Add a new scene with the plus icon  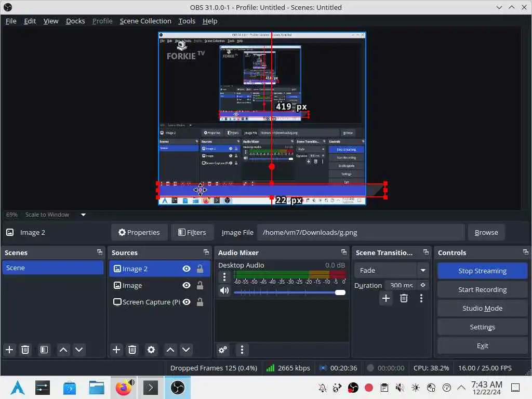(x=9, y=350)
